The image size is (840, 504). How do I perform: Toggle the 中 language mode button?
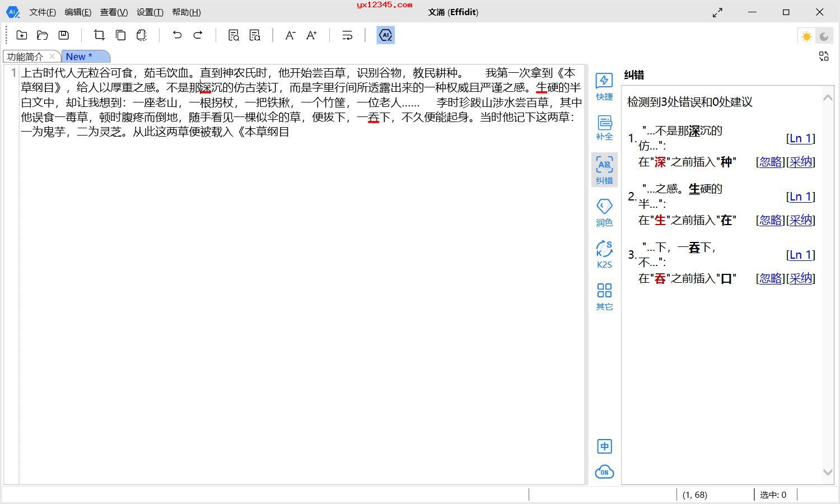tap(604, 446)
